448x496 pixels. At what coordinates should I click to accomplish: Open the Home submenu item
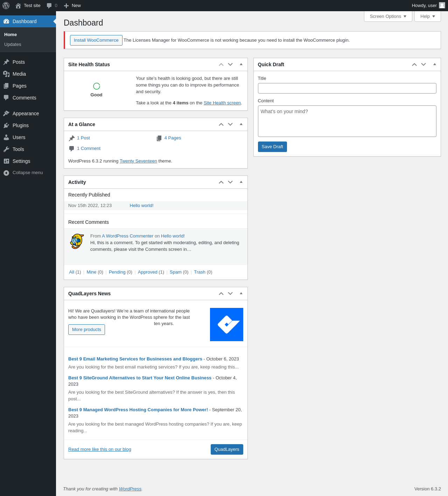(28, 35)
